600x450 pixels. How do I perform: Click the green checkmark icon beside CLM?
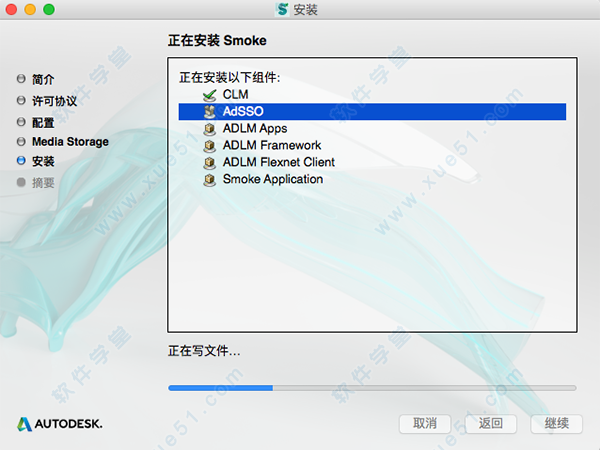[x=209, y=95]
